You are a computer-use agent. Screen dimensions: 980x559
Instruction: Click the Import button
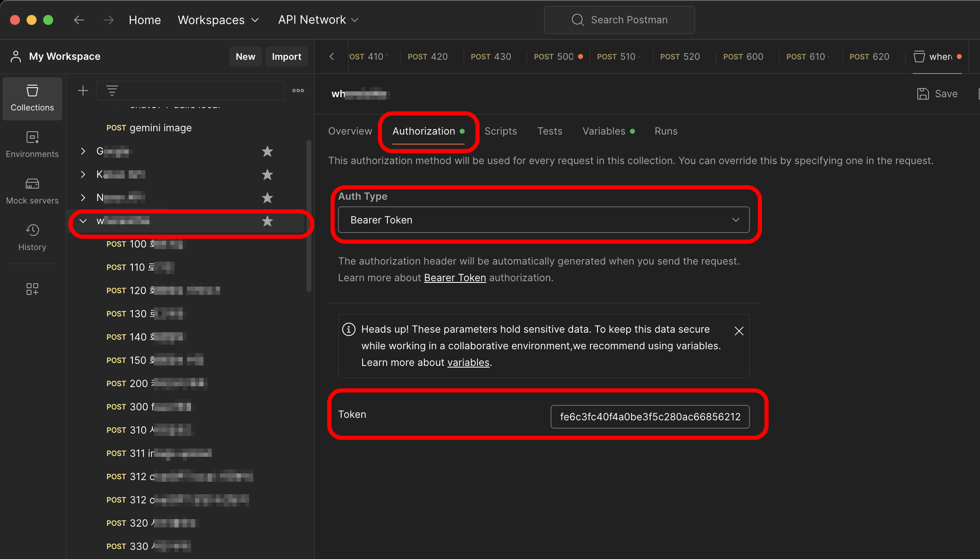[287, 56]
